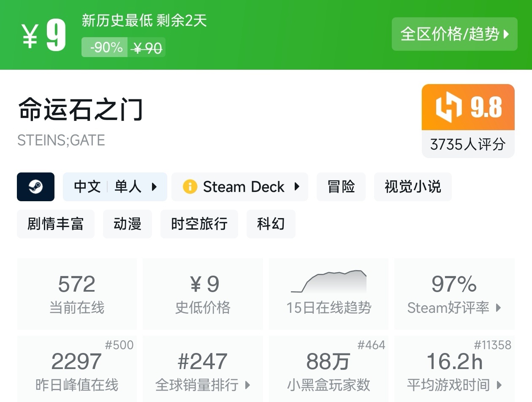
Task: Open the 9.8 score badge
Action: (x=468, y=107)
